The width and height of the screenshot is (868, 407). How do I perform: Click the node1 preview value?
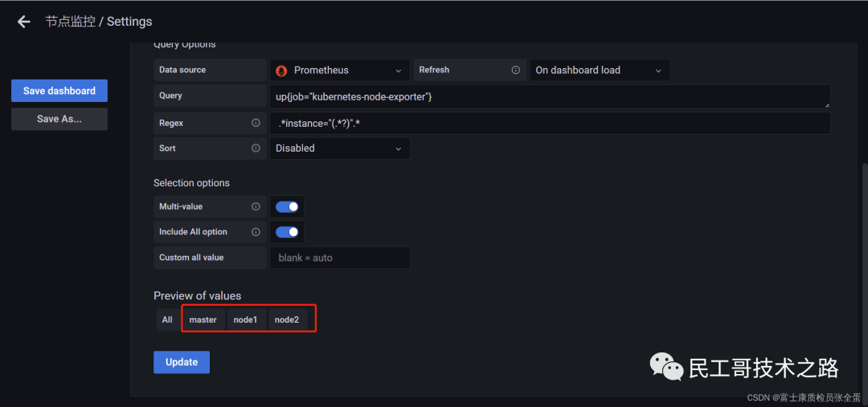click(246, 319)
